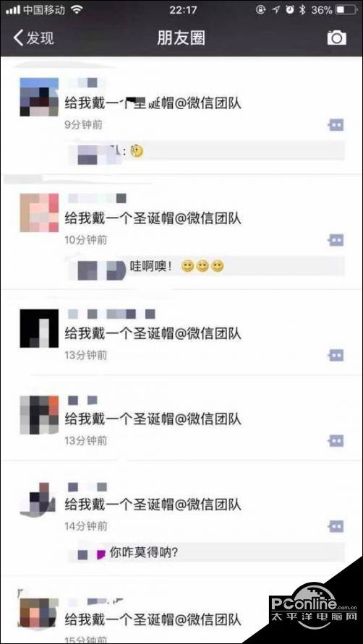The image size is (363, 644).
Task: Tap avatar of the 14分钟前 poster
Action: point(38,499)
